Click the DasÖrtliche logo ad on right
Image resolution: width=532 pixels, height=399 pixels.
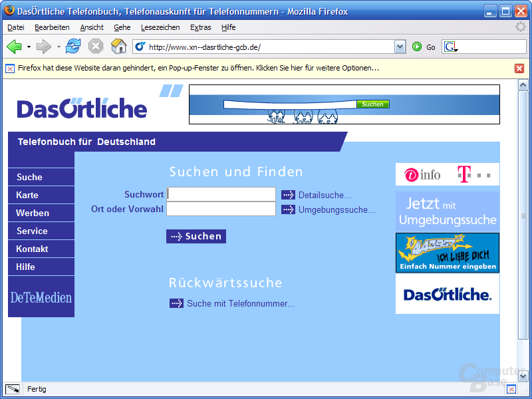(447, 294)
